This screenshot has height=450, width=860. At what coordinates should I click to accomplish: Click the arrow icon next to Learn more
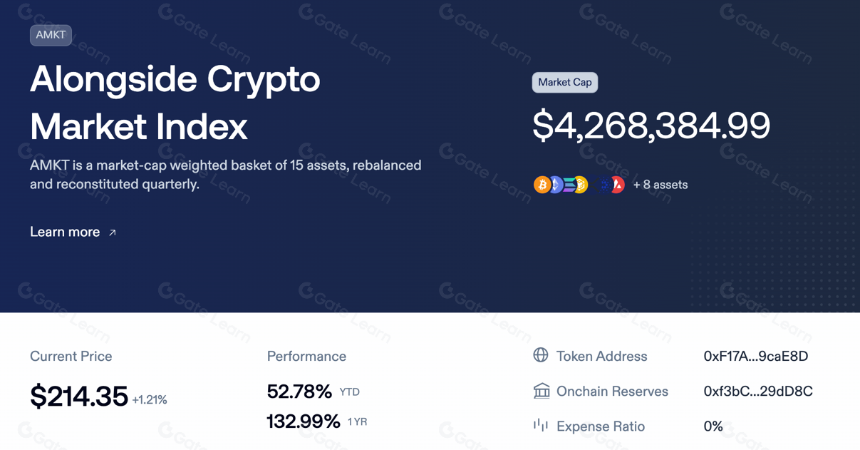click(112, 233)
